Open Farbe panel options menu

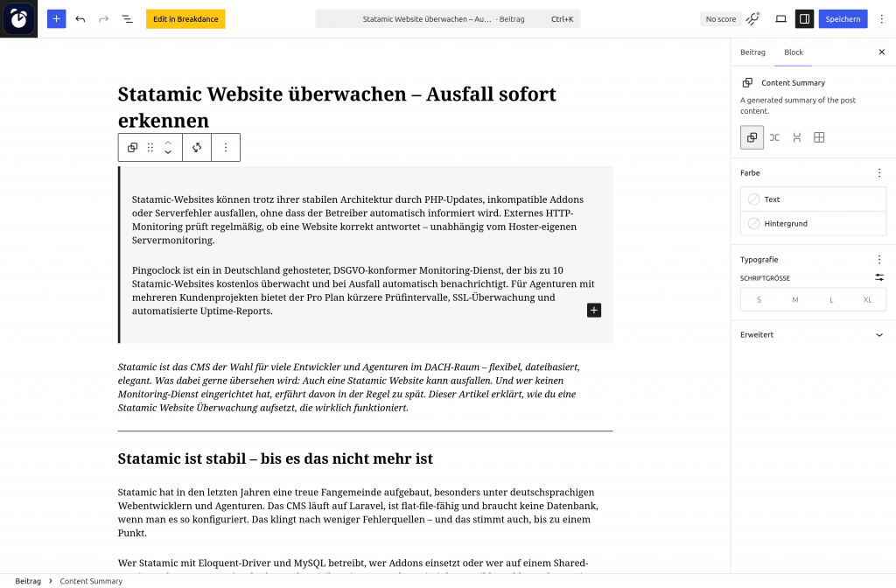pyautogui.click(x=879, y=172)
